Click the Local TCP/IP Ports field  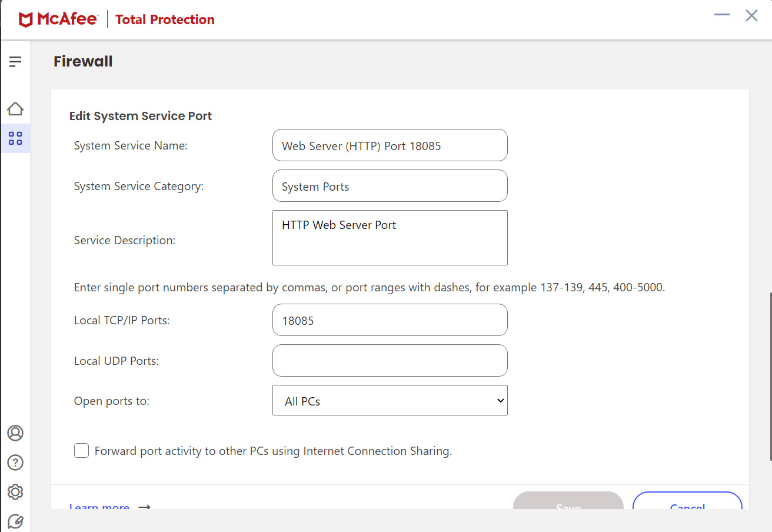[390, 320]
